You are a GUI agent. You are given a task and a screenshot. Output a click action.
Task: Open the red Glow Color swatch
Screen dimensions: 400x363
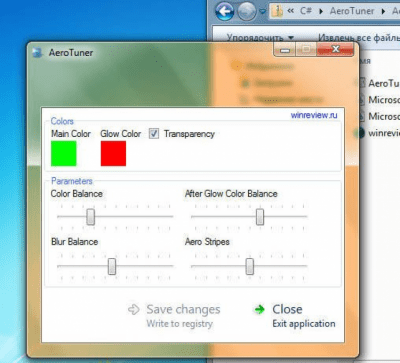coord(113,153)
